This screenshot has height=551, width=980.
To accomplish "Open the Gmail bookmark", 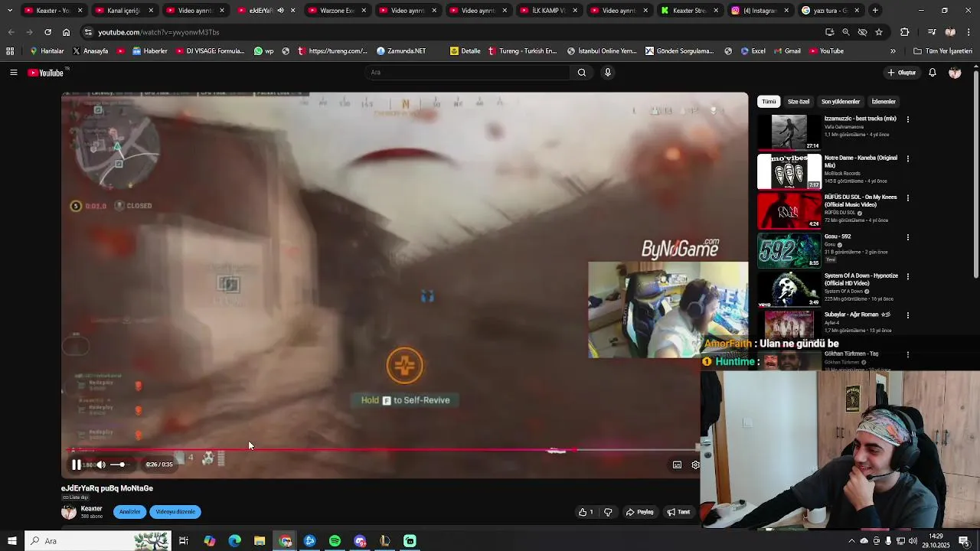I will [x=786, y=51].
